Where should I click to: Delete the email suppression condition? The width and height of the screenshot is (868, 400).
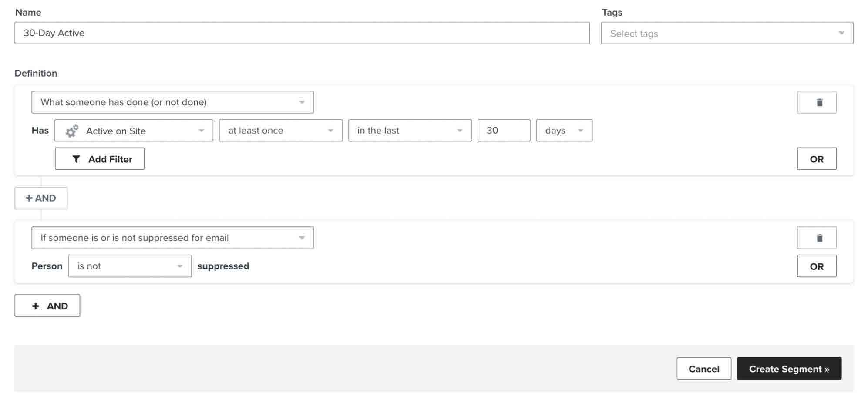pyautogui.click(x=816, y=238)
